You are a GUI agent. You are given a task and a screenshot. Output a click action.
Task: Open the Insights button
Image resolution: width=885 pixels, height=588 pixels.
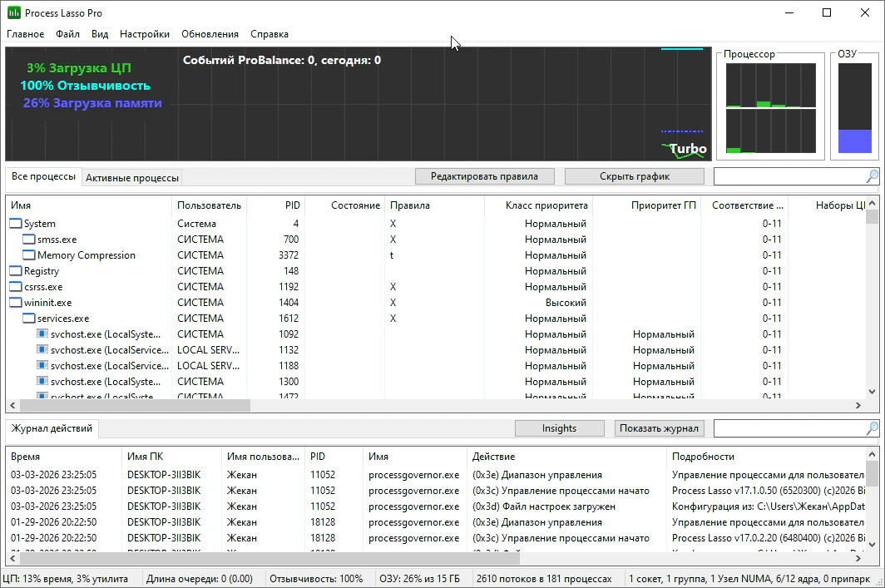tap(559, 428)
